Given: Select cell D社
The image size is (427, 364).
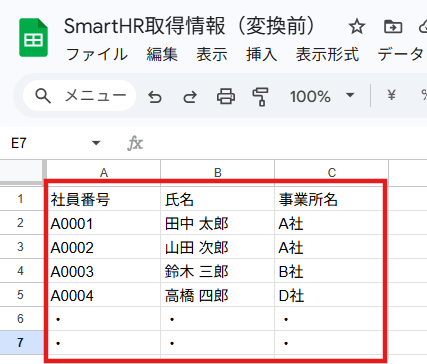Looking at the screenshot, I should (332, 295).
